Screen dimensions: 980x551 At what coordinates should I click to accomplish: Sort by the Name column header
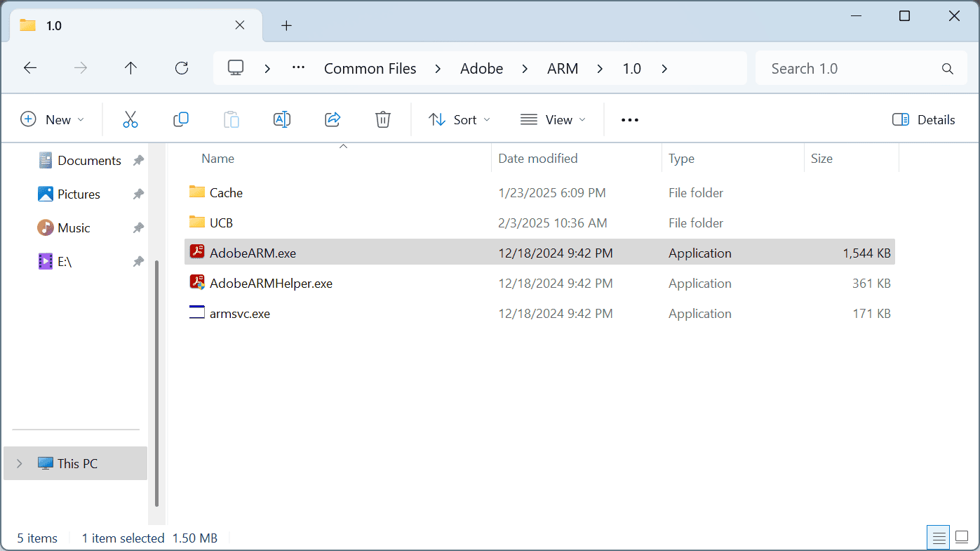[217, 159]
